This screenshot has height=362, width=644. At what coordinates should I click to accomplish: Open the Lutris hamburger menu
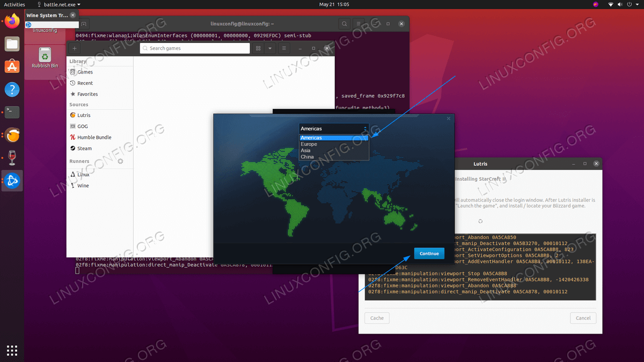coord(284,48)
